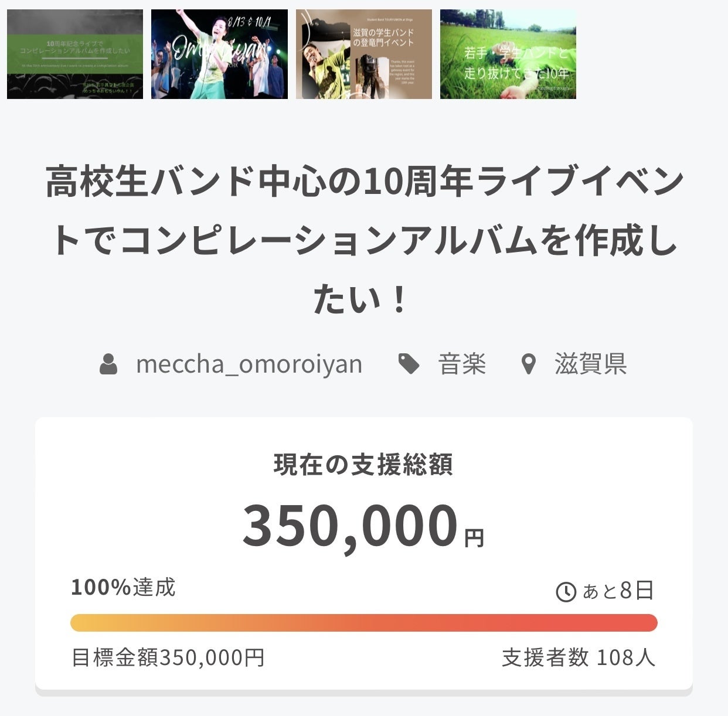Click the clock icon beside あと8日
This screenshot has height=716, width=728.
pos(566,592)
